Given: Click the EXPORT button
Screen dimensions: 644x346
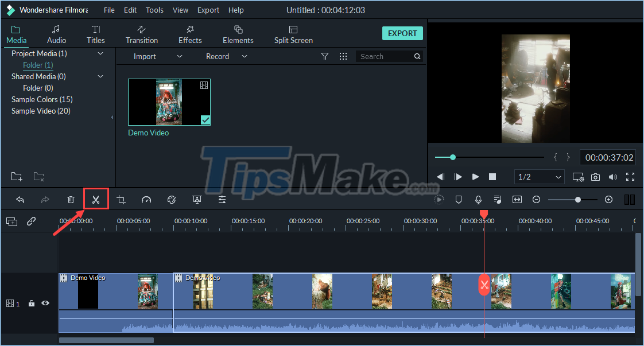Looking at the screenshot, I should tap(402, 33).
